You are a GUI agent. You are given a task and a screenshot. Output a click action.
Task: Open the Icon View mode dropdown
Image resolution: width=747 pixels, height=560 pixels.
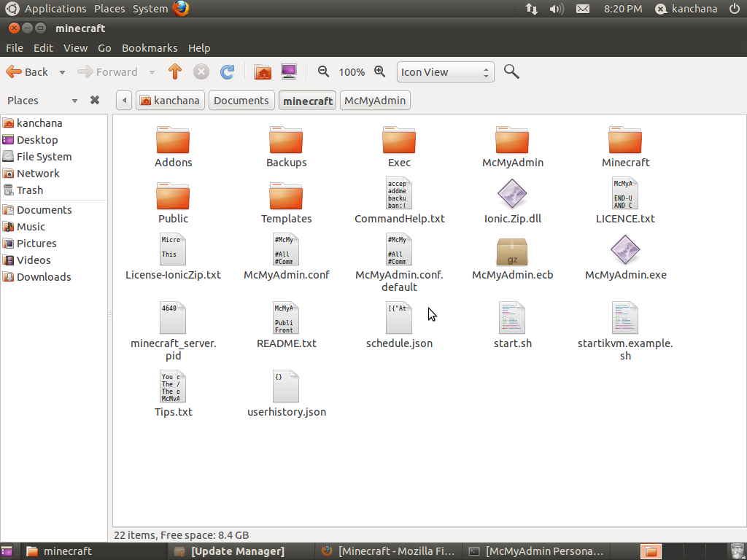click(x=445, y=72)
